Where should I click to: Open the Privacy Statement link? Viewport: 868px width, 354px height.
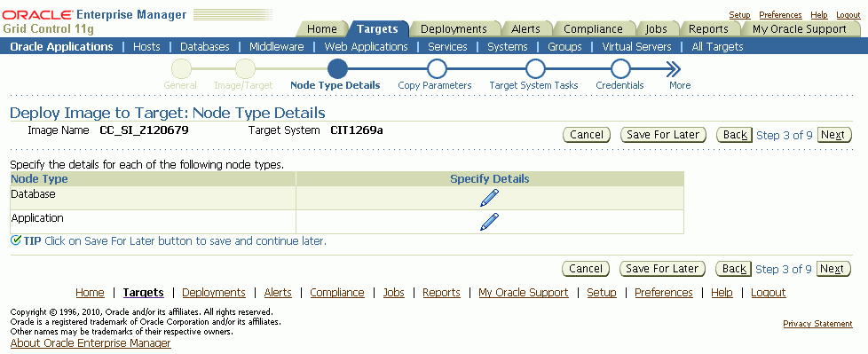pyautogui.click(x=817, y=324)
